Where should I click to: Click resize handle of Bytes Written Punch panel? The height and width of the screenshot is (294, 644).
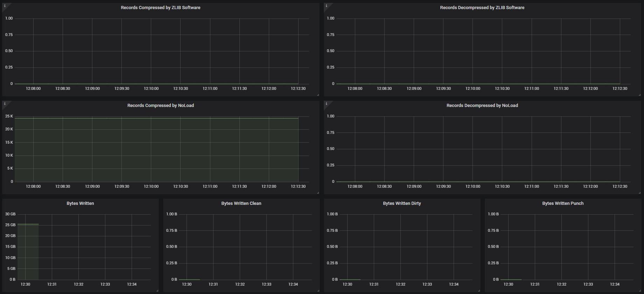[x=639, y=291]
